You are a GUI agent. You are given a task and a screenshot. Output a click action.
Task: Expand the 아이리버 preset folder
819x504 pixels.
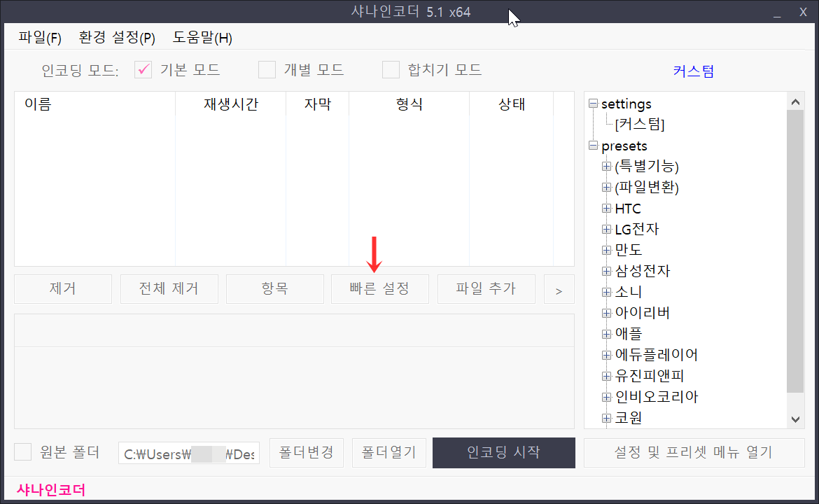pyautogui.click(x=606, y=313)
